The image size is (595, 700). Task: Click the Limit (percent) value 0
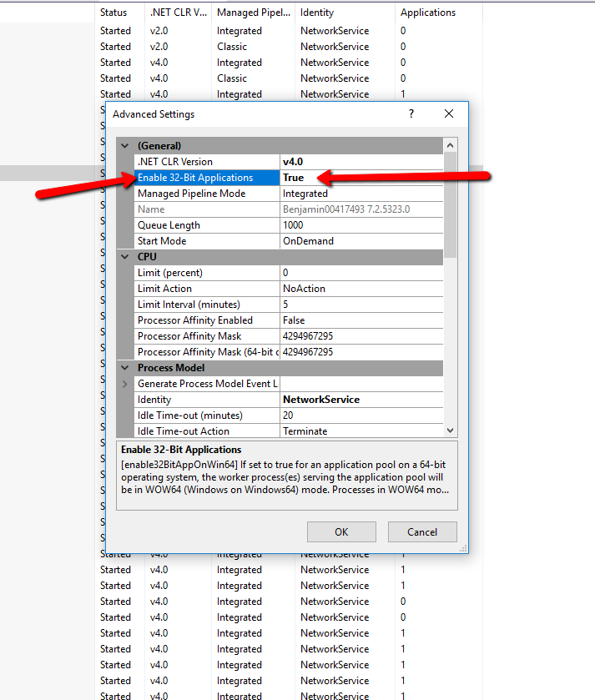[361, 273]
